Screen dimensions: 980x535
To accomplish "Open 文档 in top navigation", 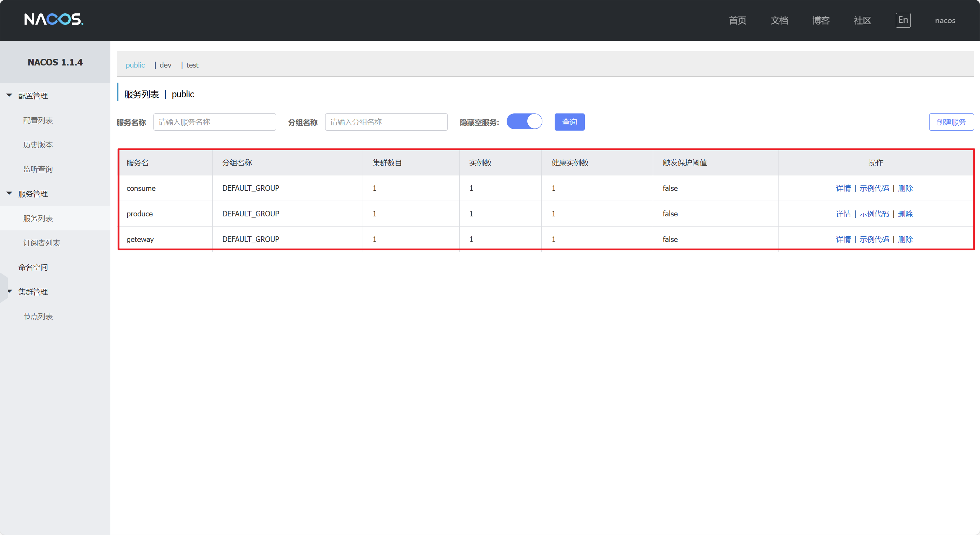I will tap(779, 21).
